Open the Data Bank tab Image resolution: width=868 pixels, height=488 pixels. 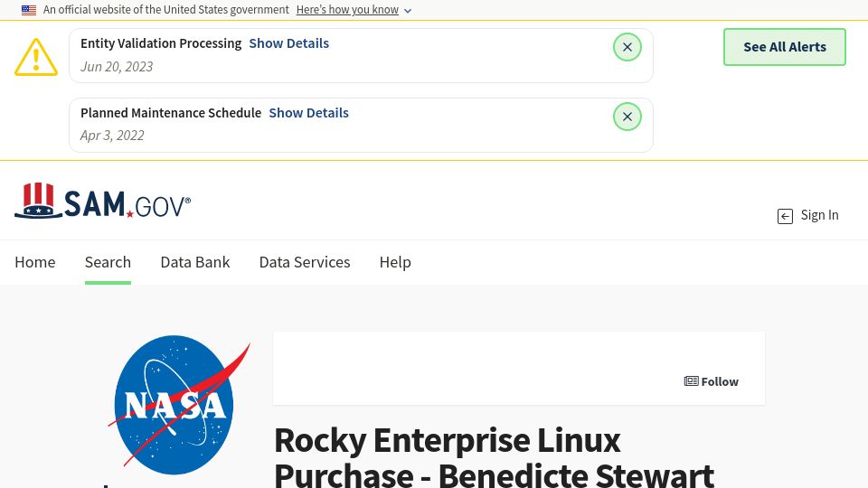point(195,262)
